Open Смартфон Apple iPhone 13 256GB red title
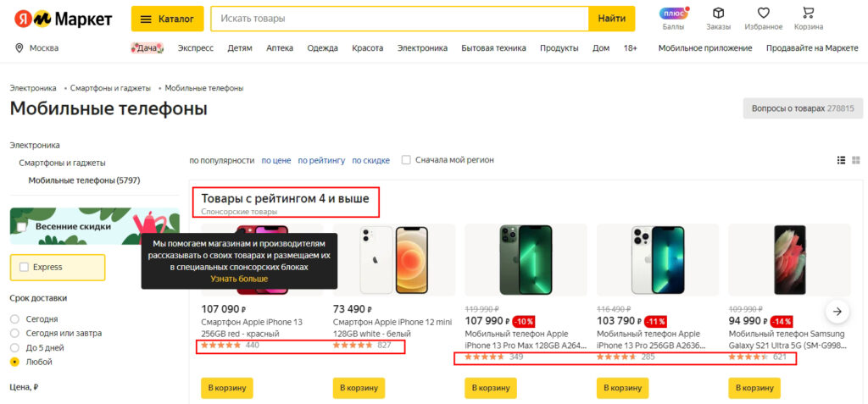The height and width of the screenshot is (404, 868). pos(252,328)
